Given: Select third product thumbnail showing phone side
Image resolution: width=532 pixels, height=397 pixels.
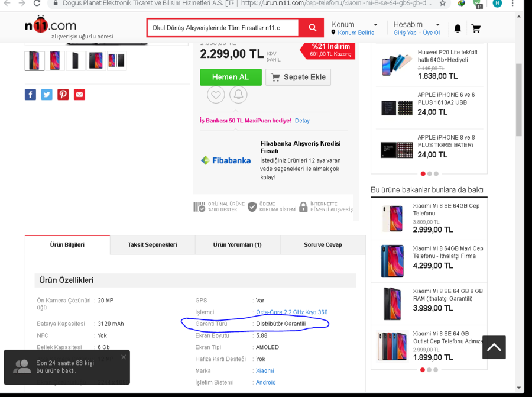Looking at the screenshot, I should pyautogui.click(x=75, y=61).
